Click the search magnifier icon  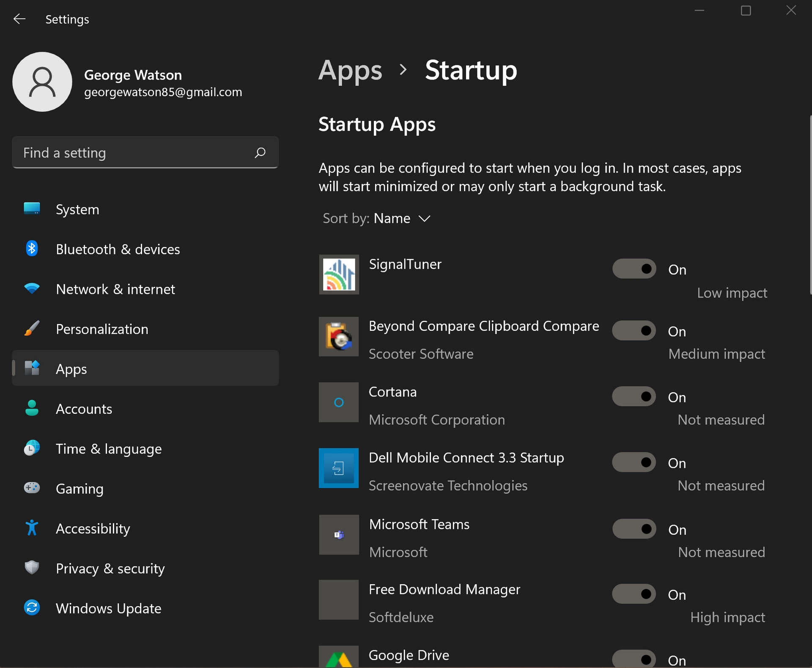pyautogui.click(x=260, y=152)
